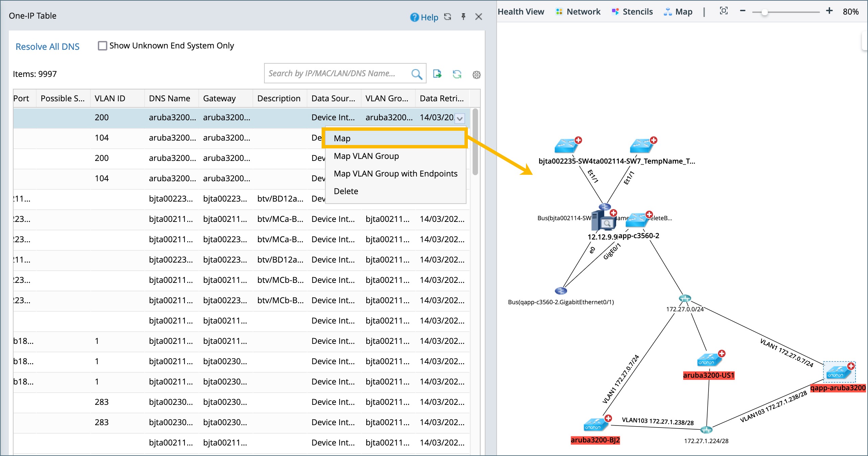The image size is (868, 456).
Task: Expand plus badge on SW7_TempName switch
Action: (654, 140)
